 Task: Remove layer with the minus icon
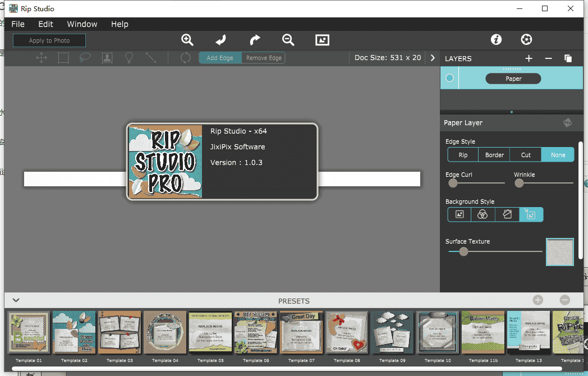pyautogui.click(x=549, y=58)
